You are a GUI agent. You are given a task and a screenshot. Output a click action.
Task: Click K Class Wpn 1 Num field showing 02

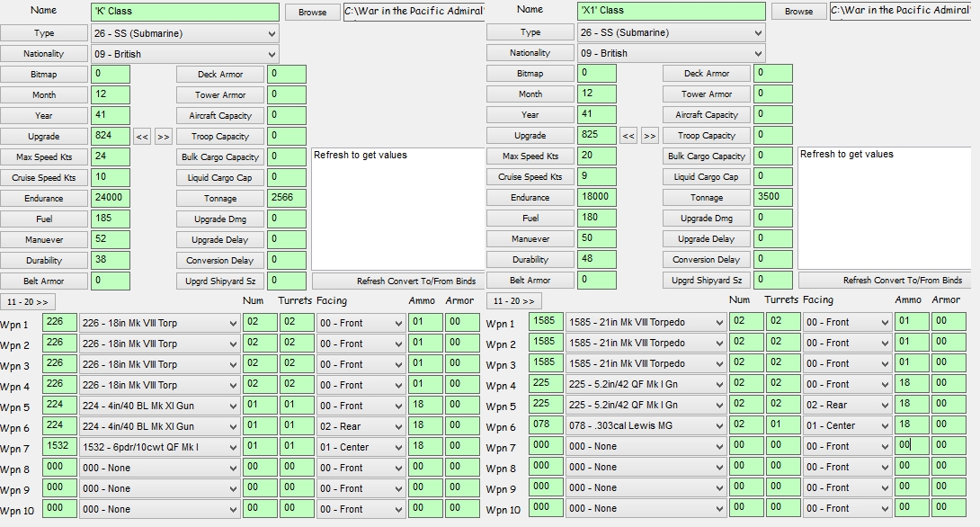(260, 323)
